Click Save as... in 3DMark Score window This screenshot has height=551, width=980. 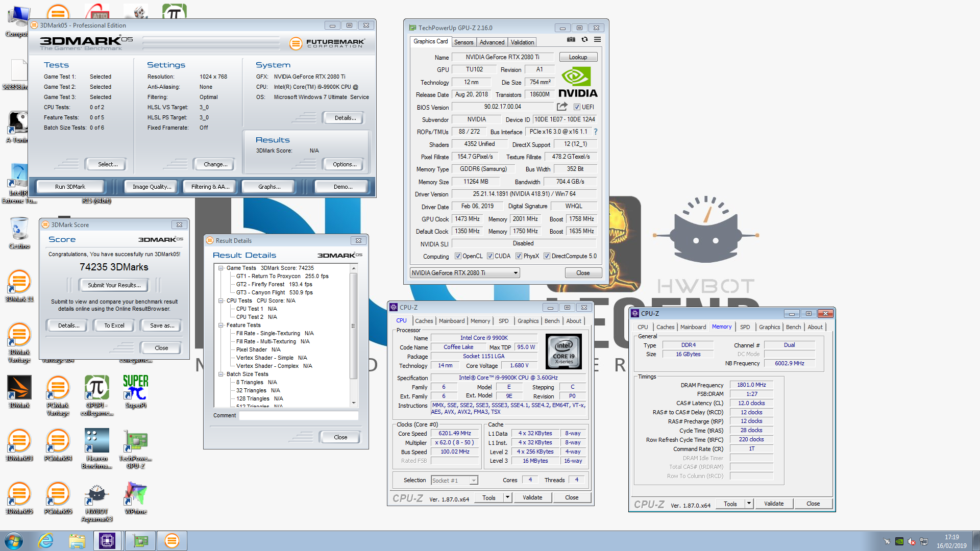point(162,325)
